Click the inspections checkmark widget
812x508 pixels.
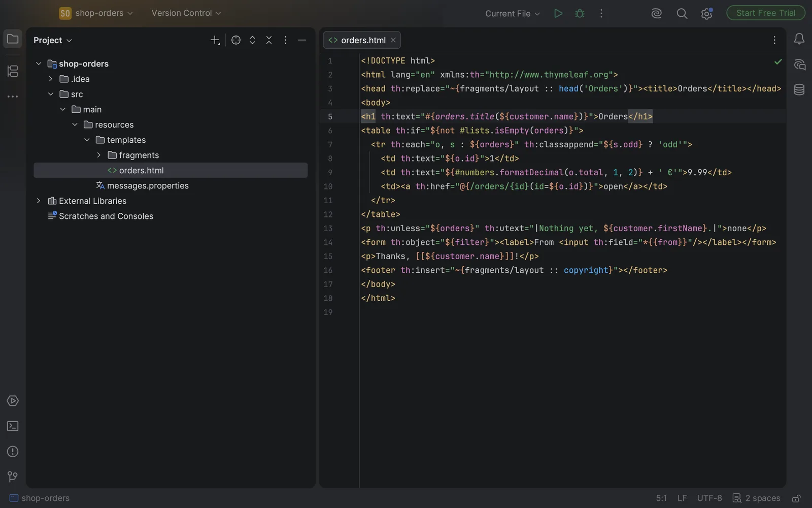tap(778, 61)
